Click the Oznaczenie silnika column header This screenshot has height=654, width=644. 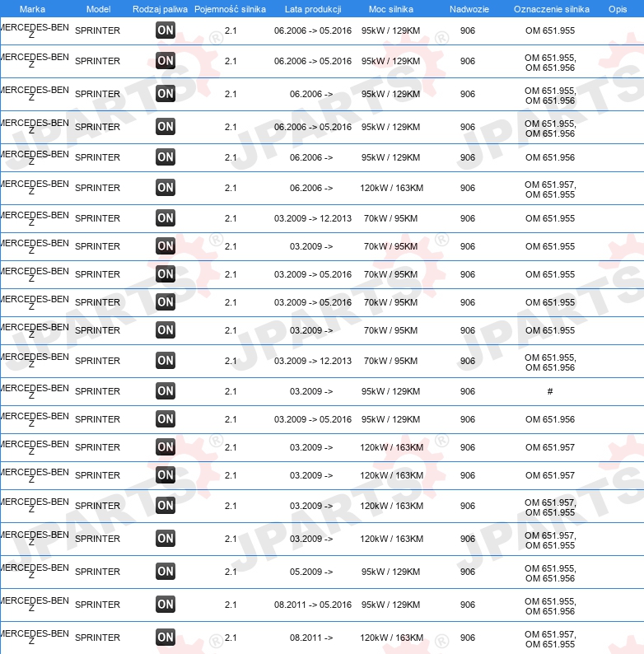coord(552,9)
